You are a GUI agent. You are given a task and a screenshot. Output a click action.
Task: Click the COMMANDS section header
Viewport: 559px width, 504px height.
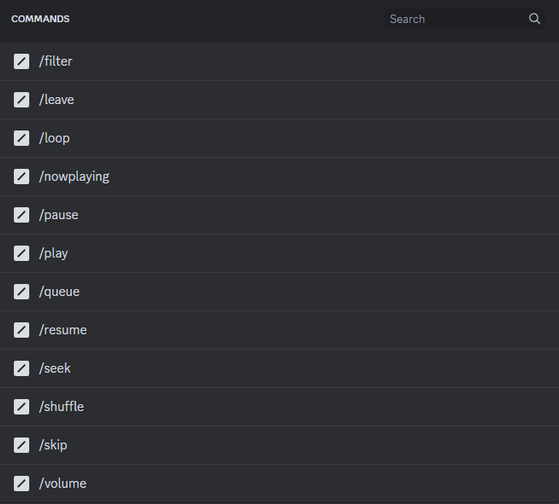tap(40, 19)
